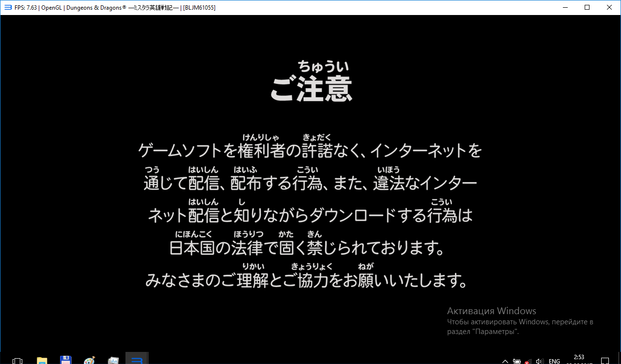Image resolution: width=621 pixels, height=364 pixels.
Task: Open the paint palette app on the taskbar
Action: pos(90,361)
